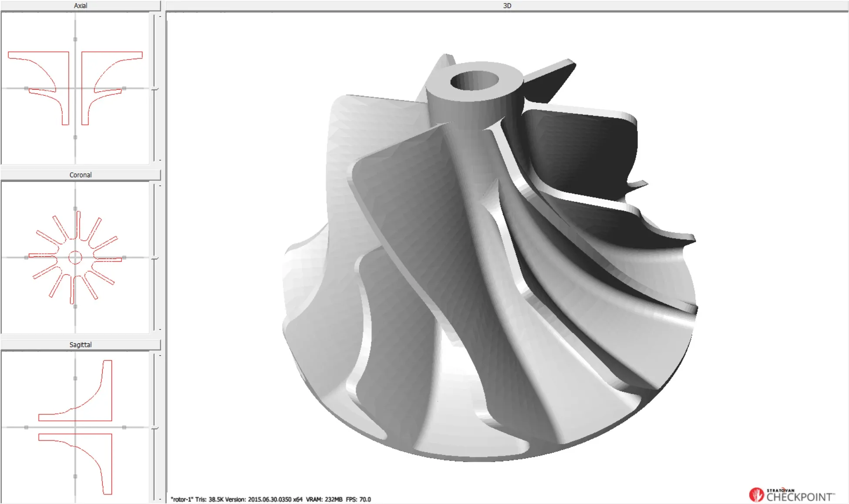Click the Sagittal view slice slider handle
This screenshot has width=849, height=504.
(155, 428)
